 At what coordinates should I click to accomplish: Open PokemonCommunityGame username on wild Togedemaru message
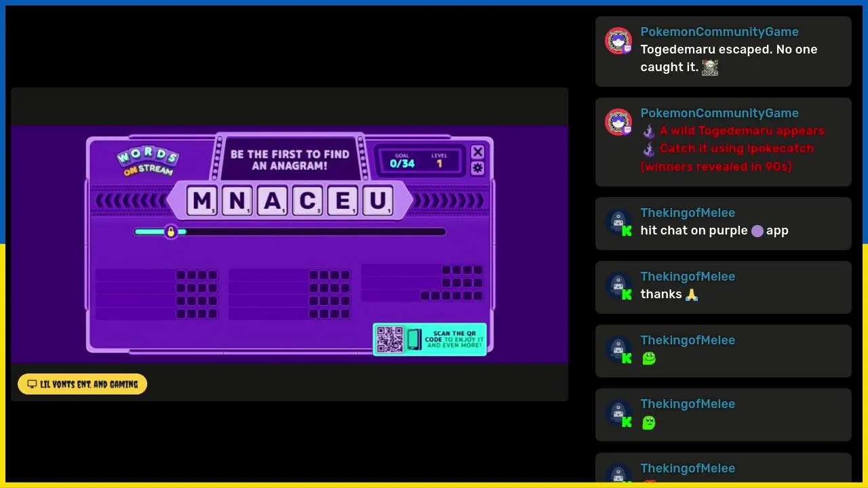(719, 113)
